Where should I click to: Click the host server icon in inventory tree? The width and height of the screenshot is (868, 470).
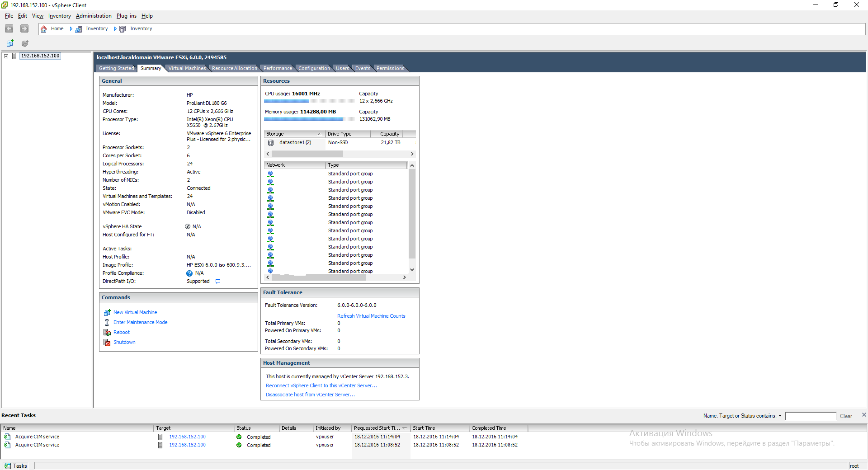tap(14, 56)
